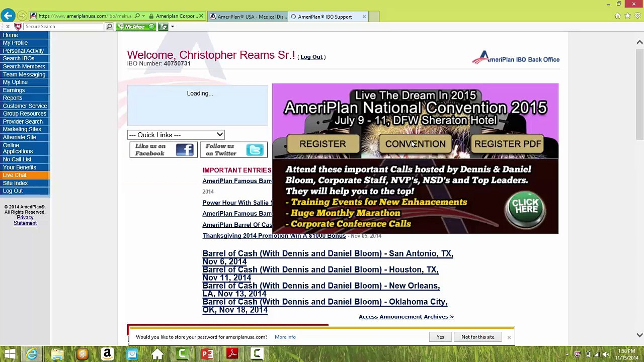Viewport: 644px width, 362px height.
Task: Open new blank tab button
Action: pyautogui.click(x=375, y=17)
